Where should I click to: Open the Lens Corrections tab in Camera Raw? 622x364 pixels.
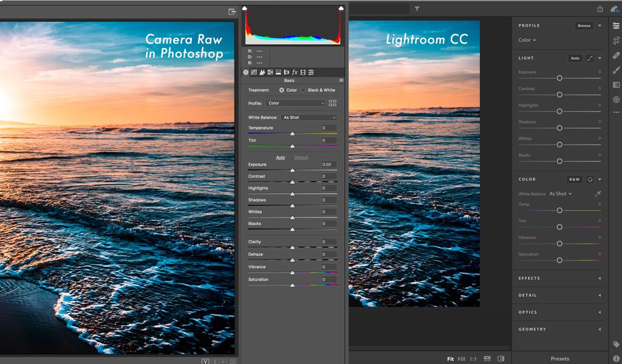pos(287,72)
